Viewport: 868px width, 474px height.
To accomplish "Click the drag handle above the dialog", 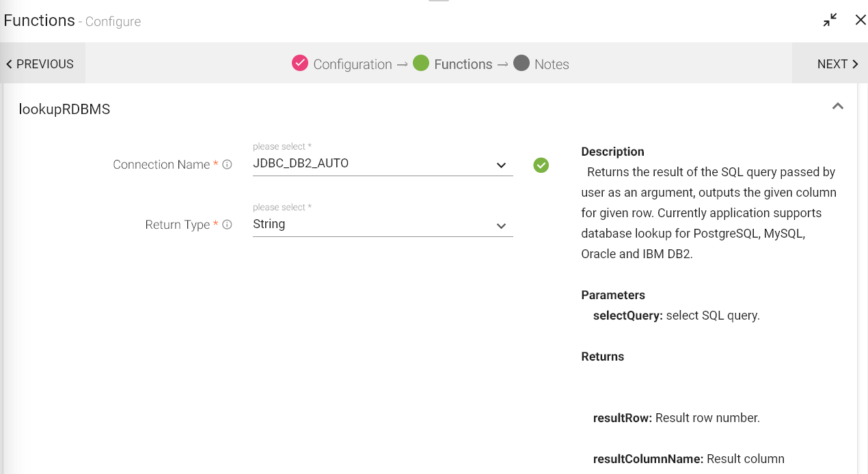I will click(438, 2).
